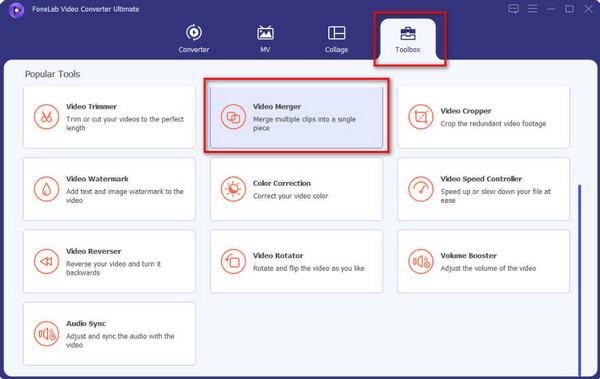The width and height of the screenshot is (600, 379).
Task: Click 'Merge multiple clips into a single piece' text
Action: (304, 124)
